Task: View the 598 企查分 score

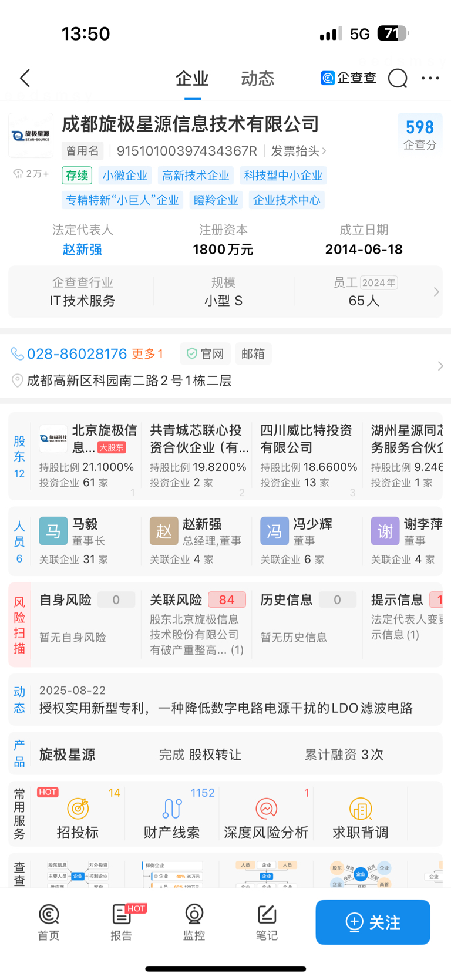Action: (x=420, y=133)
